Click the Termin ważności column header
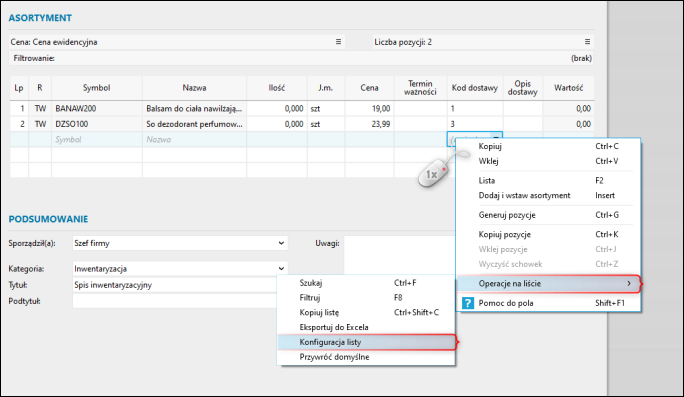This screenshot has height=397, width=684. [420, 88]
